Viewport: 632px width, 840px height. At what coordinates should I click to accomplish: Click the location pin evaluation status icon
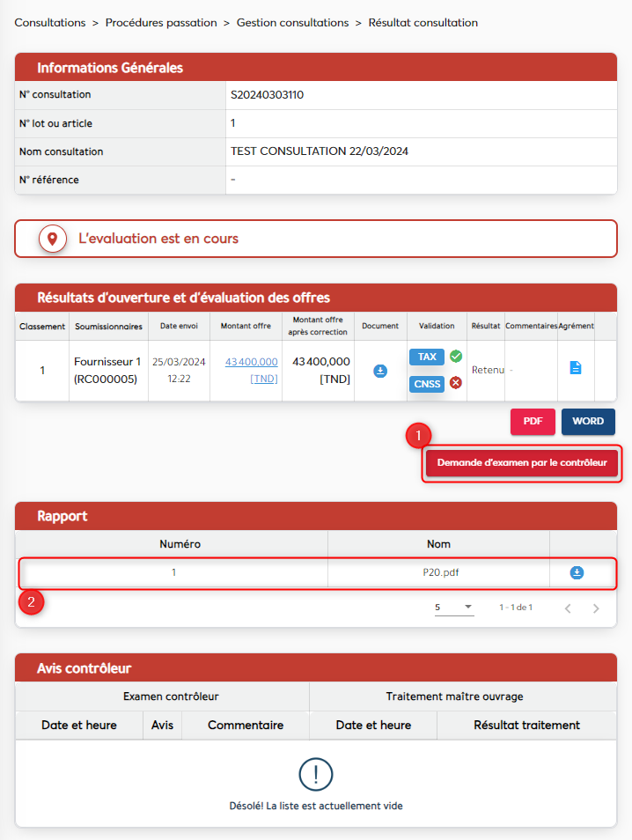53,239
